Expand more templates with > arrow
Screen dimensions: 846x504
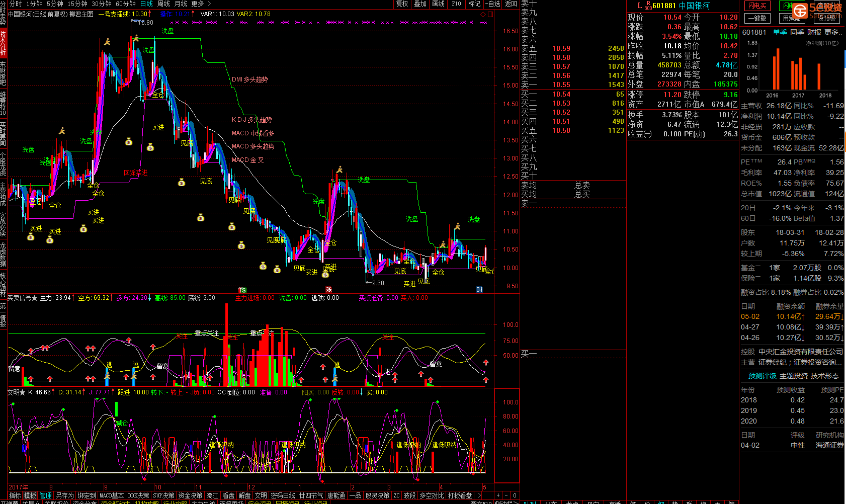click(479, 495)
